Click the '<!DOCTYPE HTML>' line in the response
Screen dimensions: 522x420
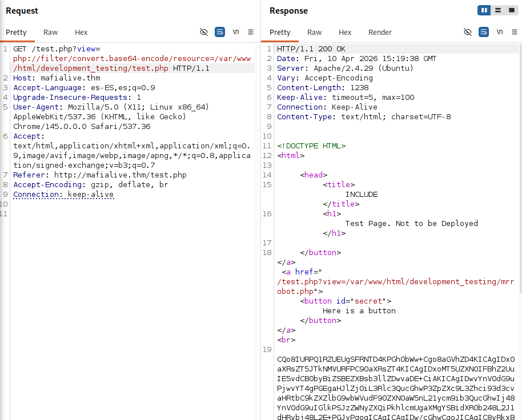tap(311, 146)
